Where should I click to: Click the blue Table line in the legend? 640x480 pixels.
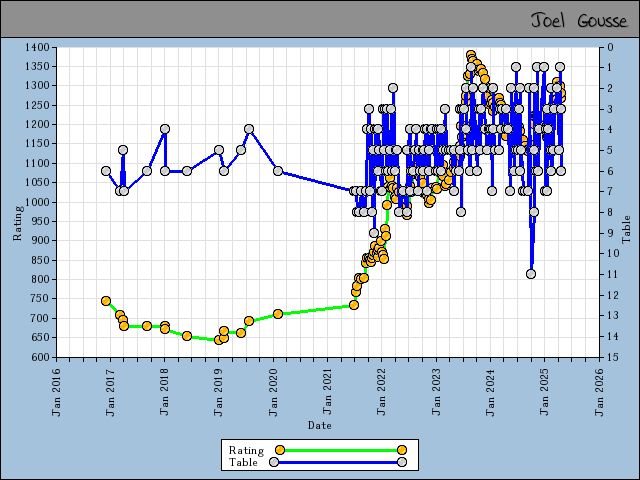(338, 462)
